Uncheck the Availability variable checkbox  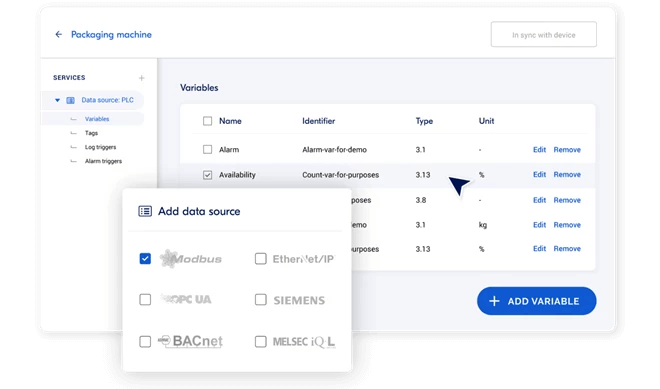[x=208, y=175]
